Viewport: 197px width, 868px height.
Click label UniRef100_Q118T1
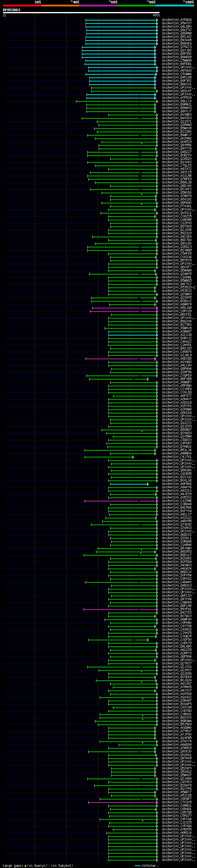(176, 122)
